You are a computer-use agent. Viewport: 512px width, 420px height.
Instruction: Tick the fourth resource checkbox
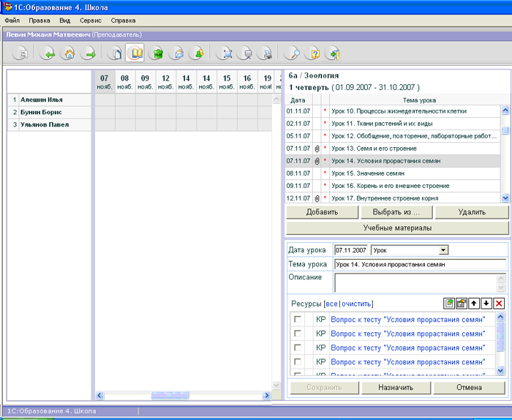click(x=298, y=361)
